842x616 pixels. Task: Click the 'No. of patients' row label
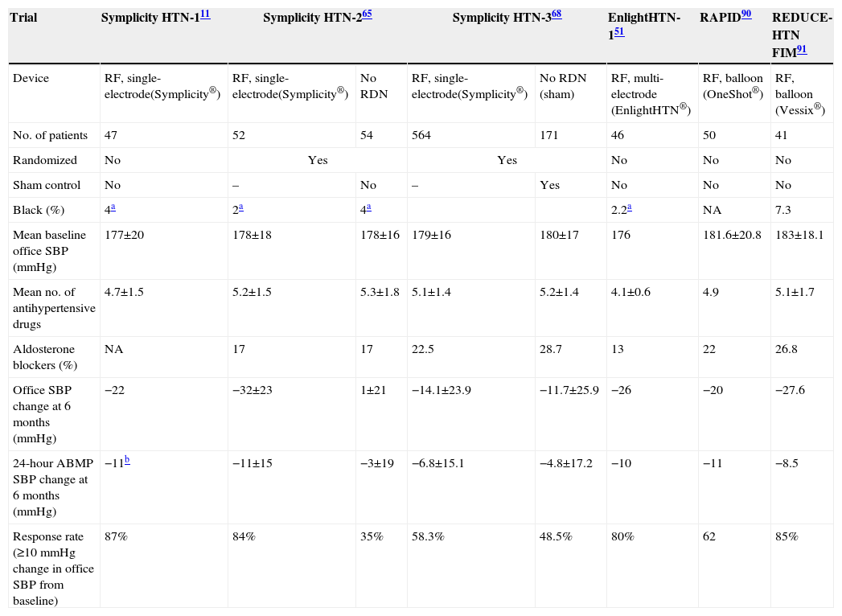click(48, 135)
